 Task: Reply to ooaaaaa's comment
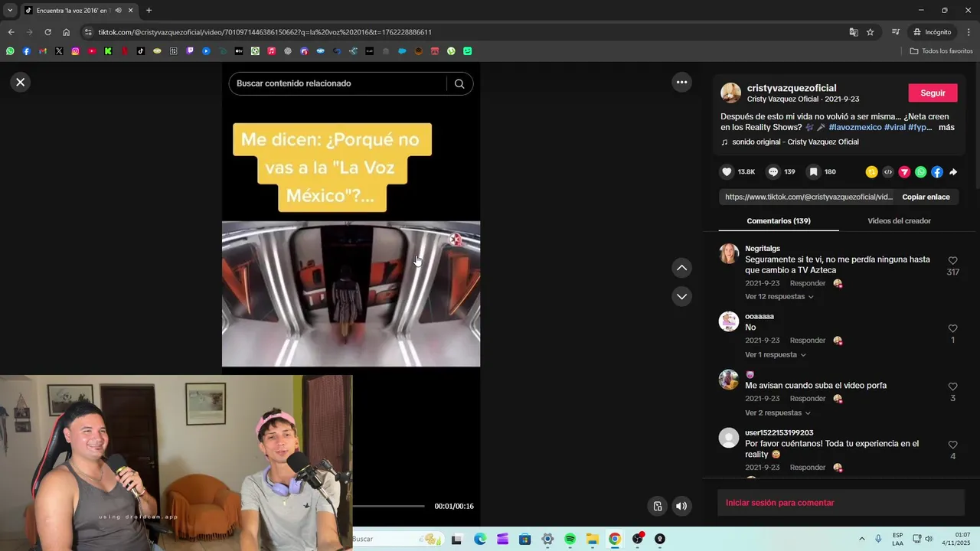coord(807,340)
